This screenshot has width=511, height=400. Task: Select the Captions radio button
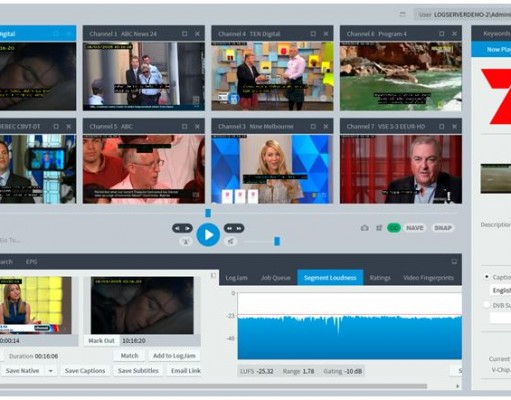pos(487,277)
